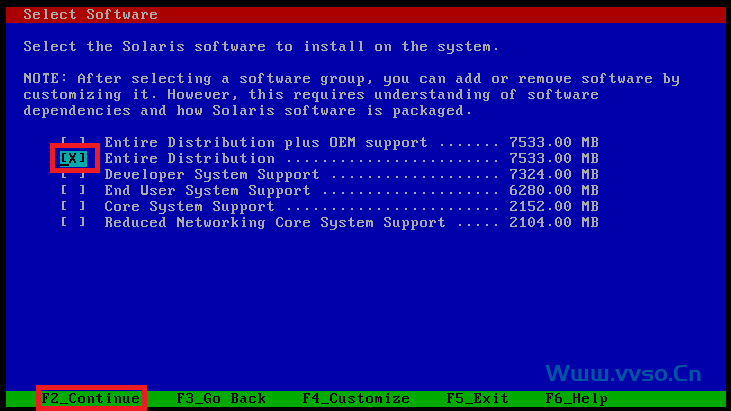The image size is (731, 411).
Task: Click the Www.vvso.Cn watermark
Action: 623,374
